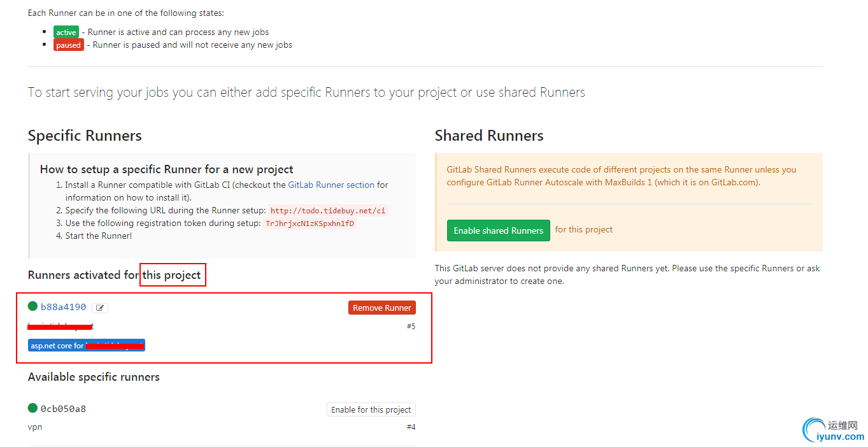Screen dimensions: 868x447
Task: Click the Available specific runners heading
Action: 94,377
